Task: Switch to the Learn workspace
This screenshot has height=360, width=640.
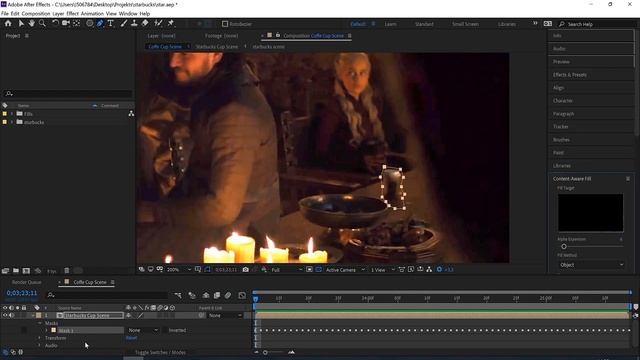Action: click(x=390, y=24)
